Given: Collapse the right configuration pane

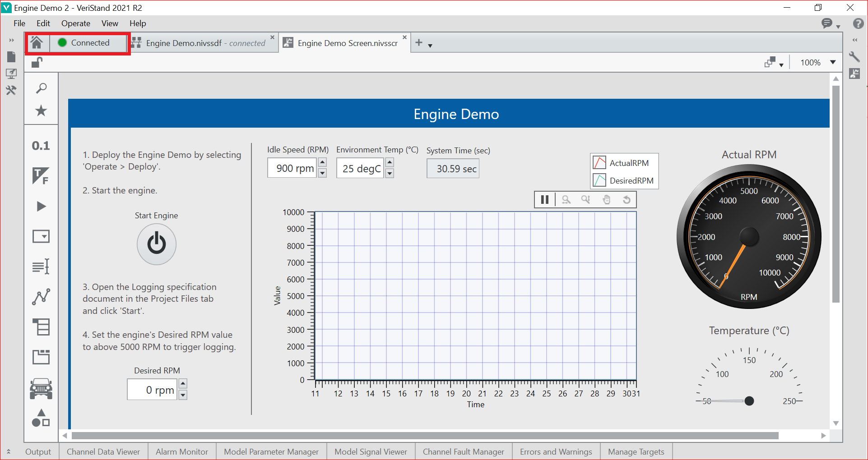Looking at the screenshot, I should (x=854, y=40).
